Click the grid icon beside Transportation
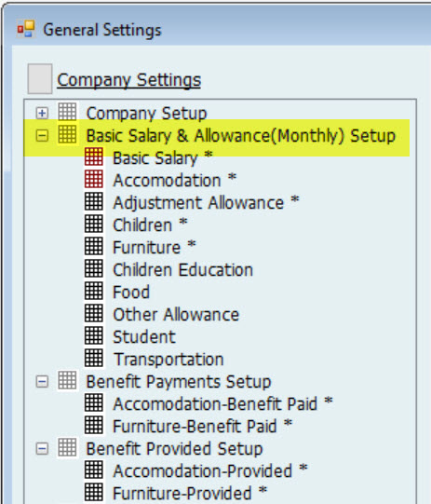 (x=94, y=358)
